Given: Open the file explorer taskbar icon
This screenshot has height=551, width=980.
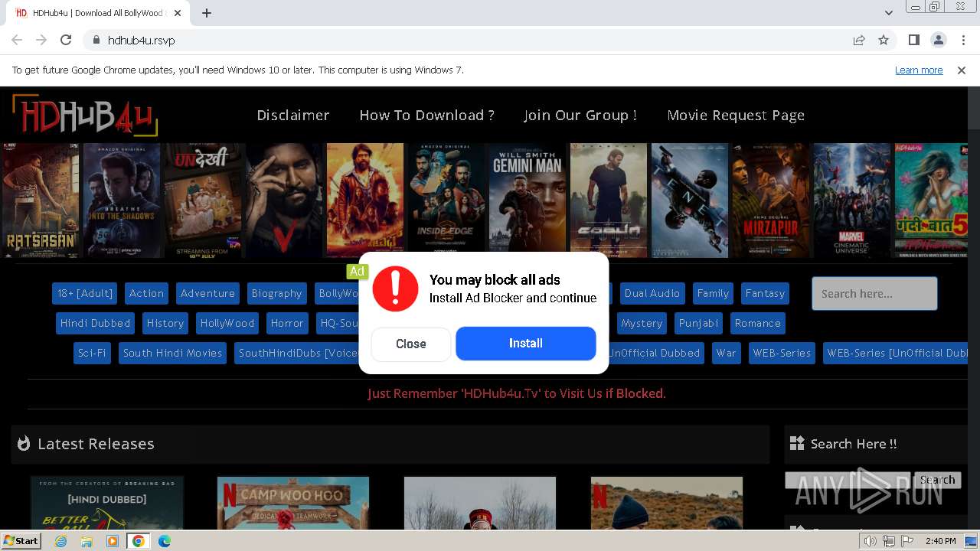Looking at the screenshot, I should tap(87, 541).
